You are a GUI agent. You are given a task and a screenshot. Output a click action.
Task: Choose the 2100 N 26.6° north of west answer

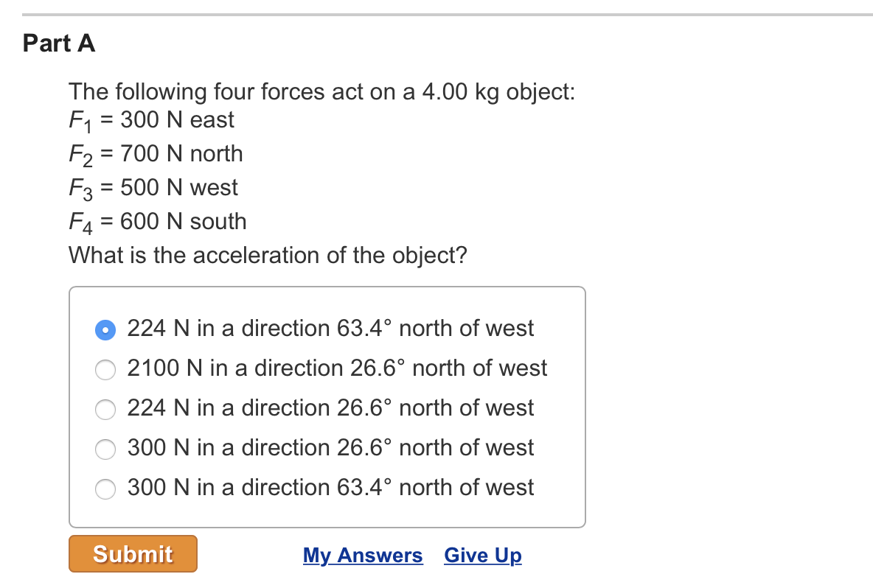105,369
